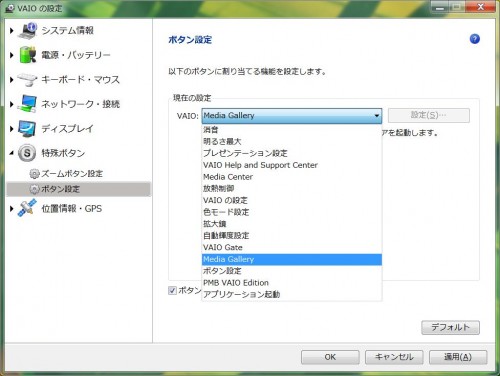Click the Display monitor icon
Screen dimensions: 500x376
[27, 129]
